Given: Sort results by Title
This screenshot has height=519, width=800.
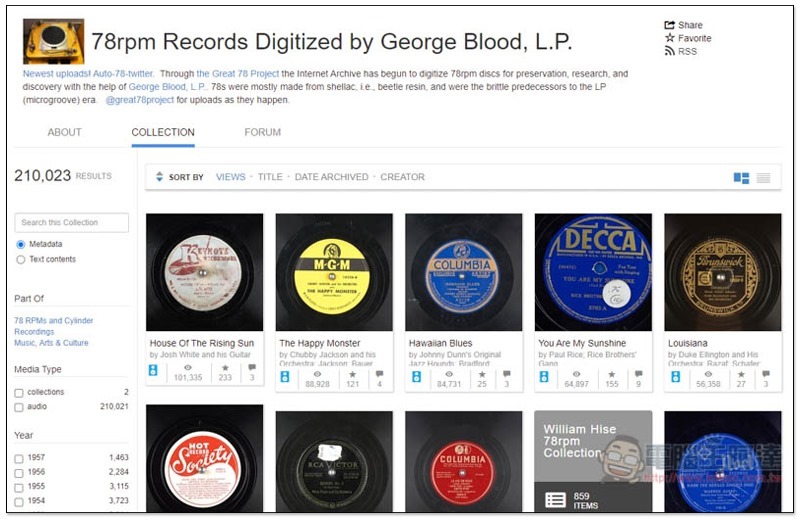Looking at the screenshot, I should click(x=270, y=177).
